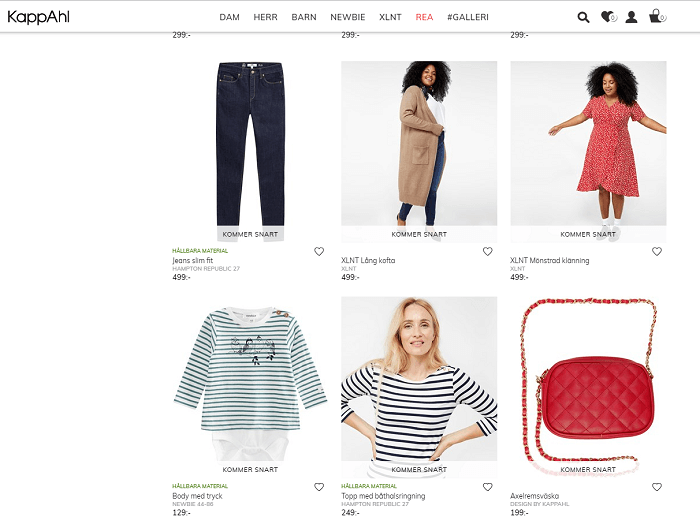Favorite the XLNT Mönstrad klänning product
Viewport: 700px width, 528px height.
[x=657, y=252]
